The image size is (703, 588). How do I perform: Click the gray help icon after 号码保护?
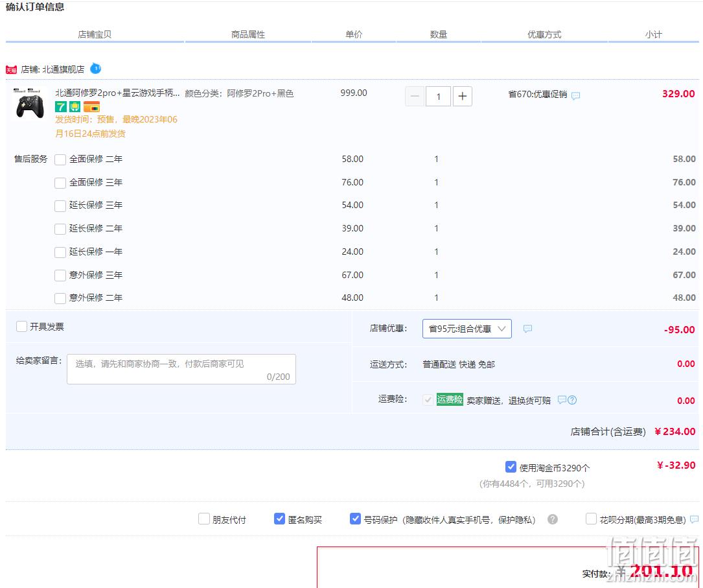tap(552, 519)
